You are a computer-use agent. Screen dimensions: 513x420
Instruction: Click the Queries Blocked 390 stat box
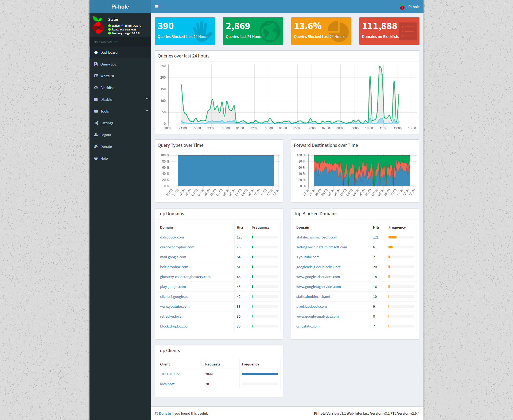click(185, 31)
